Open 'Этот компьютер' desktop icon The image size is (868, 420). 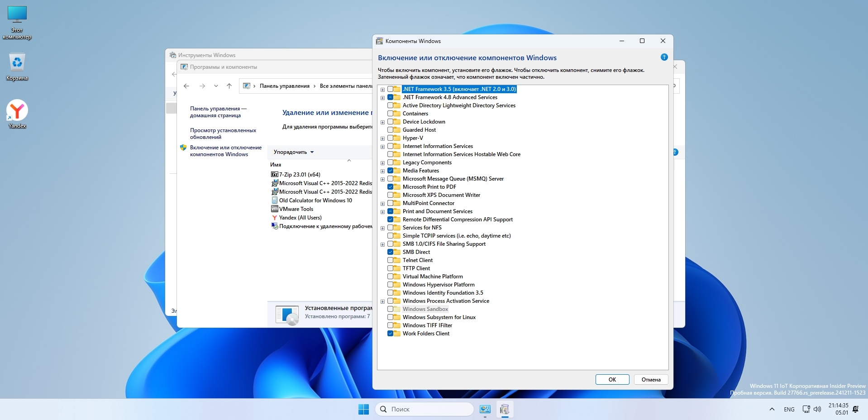click(17, 22)
